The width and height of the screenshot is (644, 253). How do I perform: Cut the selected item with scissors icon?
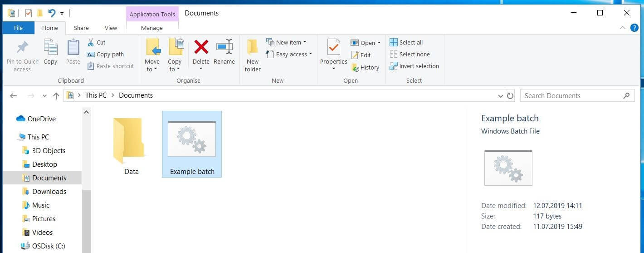coord(96,42)
